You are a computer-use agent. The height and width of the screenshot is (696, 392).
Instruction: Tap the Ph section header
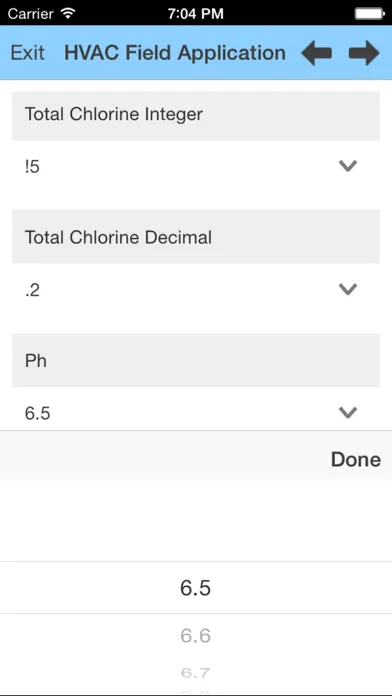[196, 360]
